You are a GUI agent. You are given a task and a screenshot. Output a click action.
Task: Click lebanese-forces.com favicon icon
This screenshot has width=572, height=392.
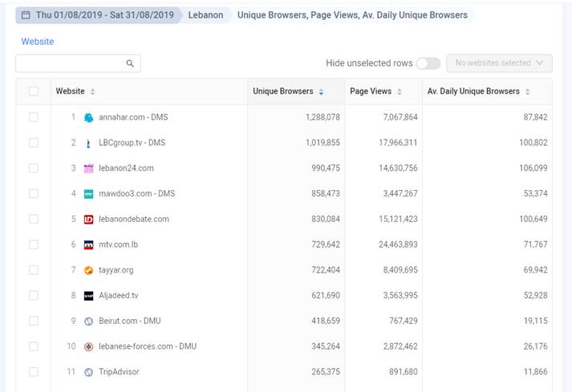tap(88, 347)
